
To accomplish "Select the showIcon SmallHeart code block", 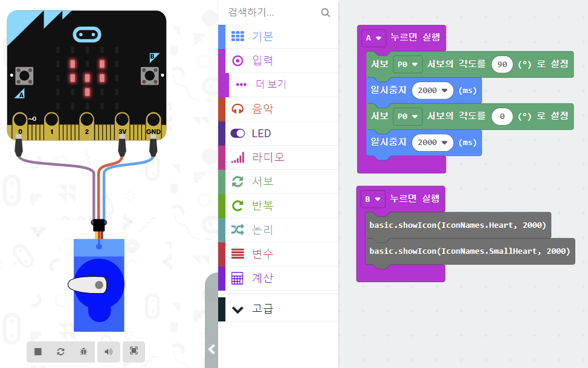I will coord(470,251).
